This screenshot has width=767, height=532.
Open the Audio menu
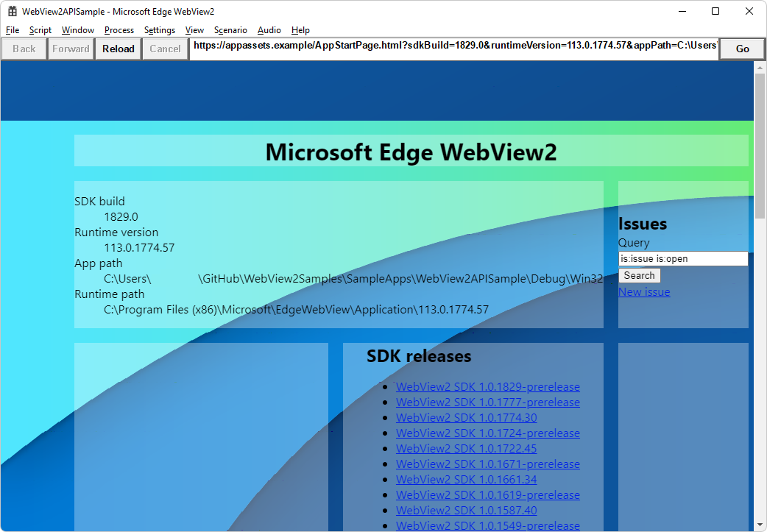[x=269, y=30]
